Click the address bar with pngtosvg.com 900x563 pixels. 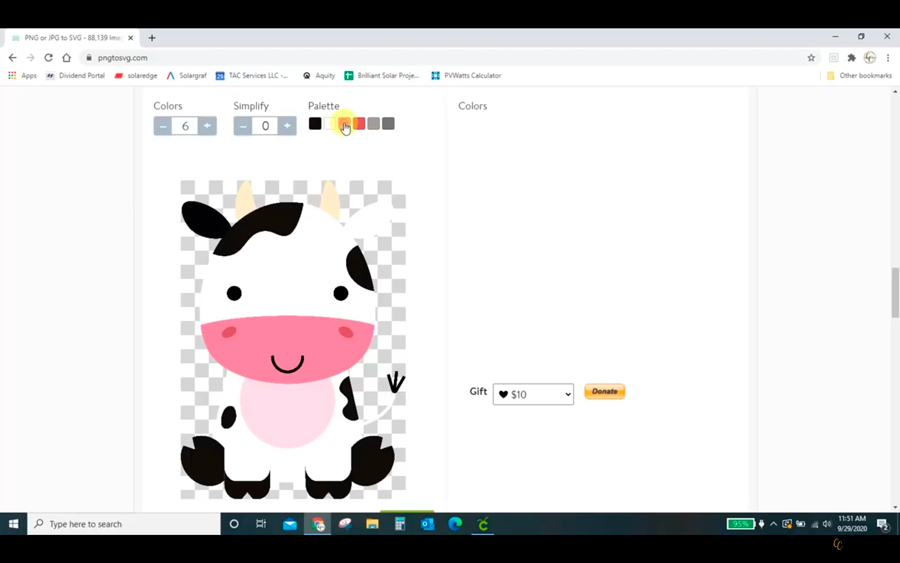448,57
